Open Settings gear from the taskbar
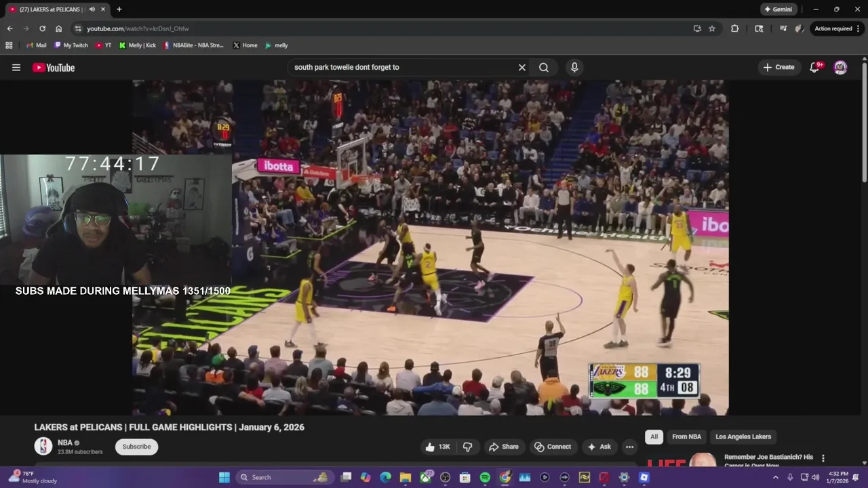 coord(624,477)
